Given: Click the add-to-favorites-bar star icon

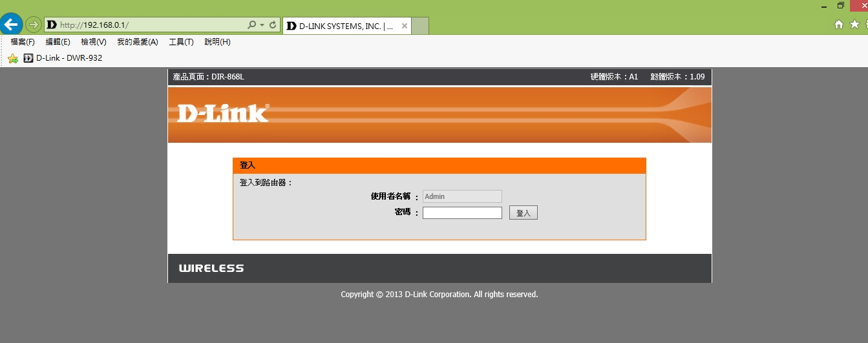Looking at the screenshot, I should point(12,58).
